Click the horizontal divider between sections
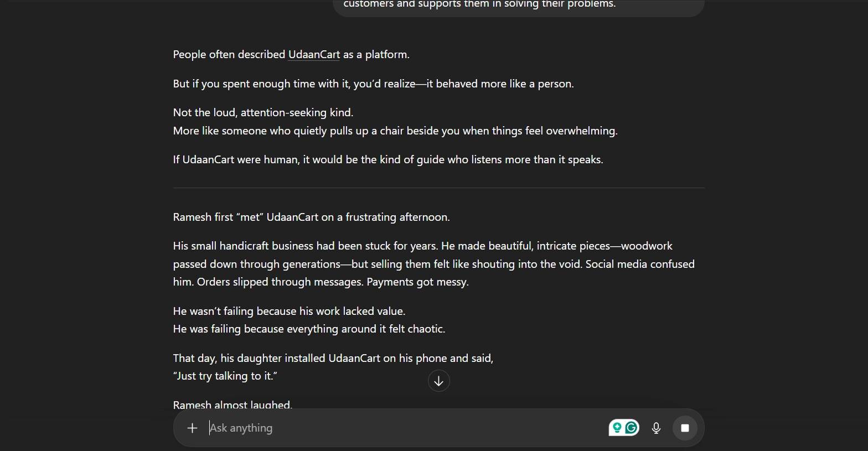Viewport: 868px width, 451px height. tap(438, 188)
